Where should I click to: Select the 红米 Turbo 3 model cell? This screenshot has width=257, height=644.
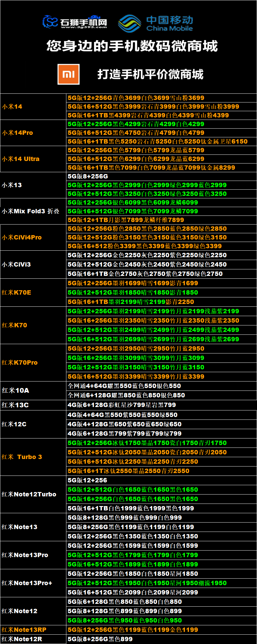click(x=33, y=457)
